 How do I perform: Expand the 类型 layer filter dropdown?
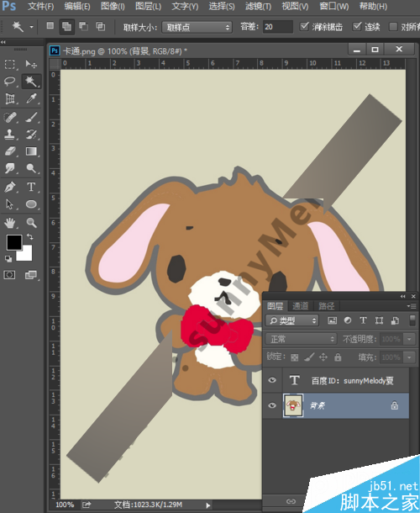291,320
